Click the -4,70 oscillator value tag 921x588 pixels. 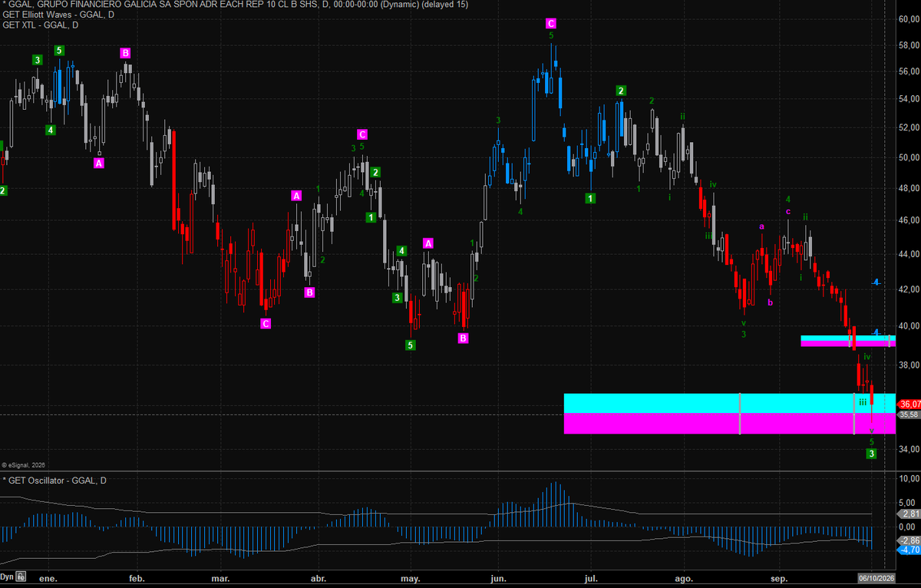tap(909, 550)
